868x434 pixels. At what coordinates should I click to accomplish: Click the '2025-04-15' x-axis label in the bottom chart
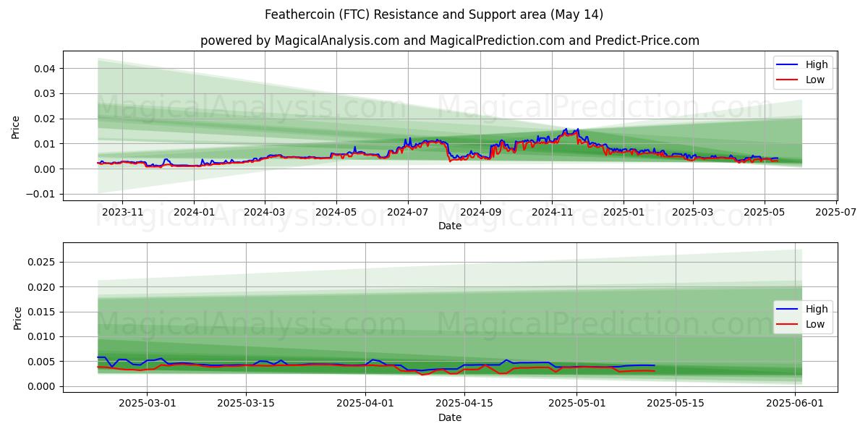(464, 404)
